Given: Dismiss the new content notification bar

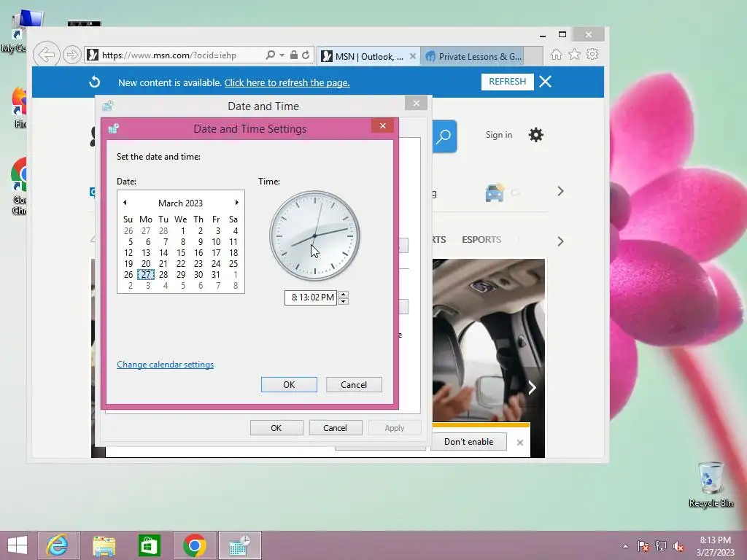Looking at the screenshot, I should [546, 82].
